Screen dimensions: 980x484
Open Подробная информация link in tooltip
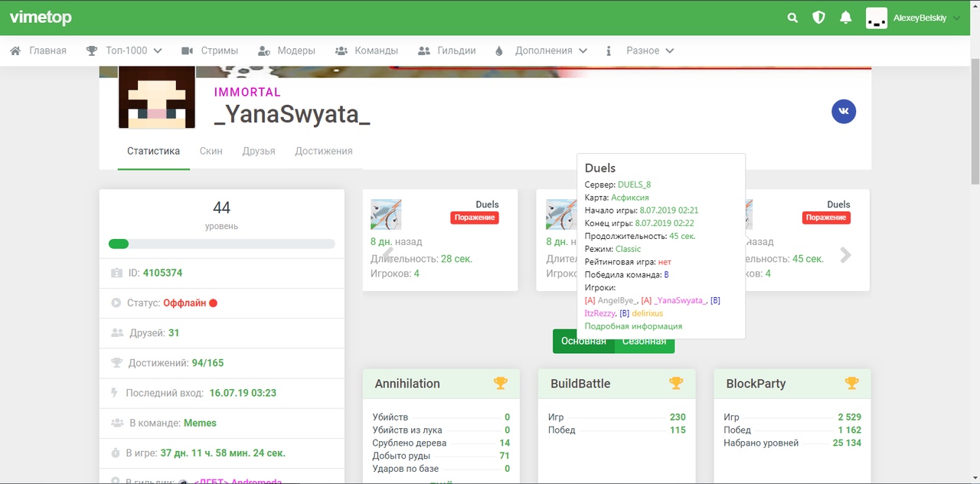click(633, 326)
